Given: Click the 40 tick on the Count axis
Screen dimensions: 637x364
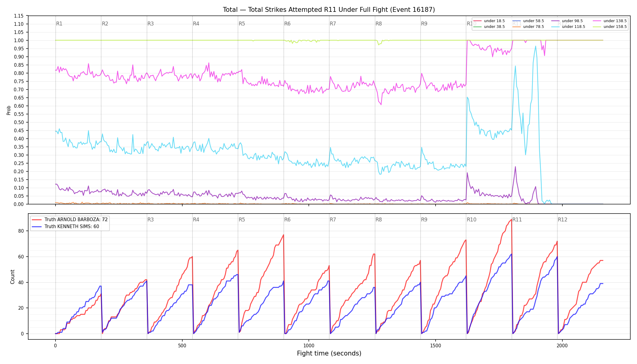Looking at the screenshot, I should pyautogui.click(x=21, y=282).
